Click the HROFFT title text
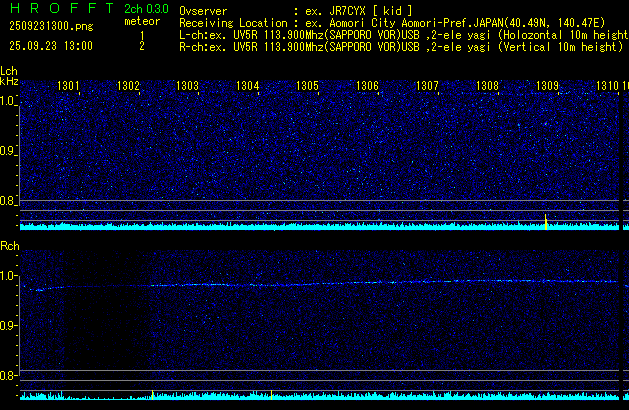This screenshot has width=629, height=410. pyautogui.click(x=56, y=8)
